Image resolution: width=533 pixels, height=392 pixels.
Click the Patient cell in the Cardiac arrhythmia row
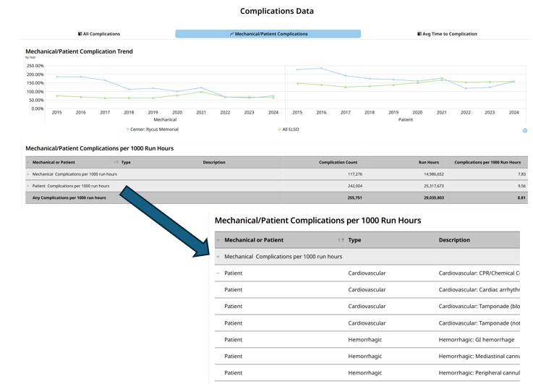click(233, 290)
